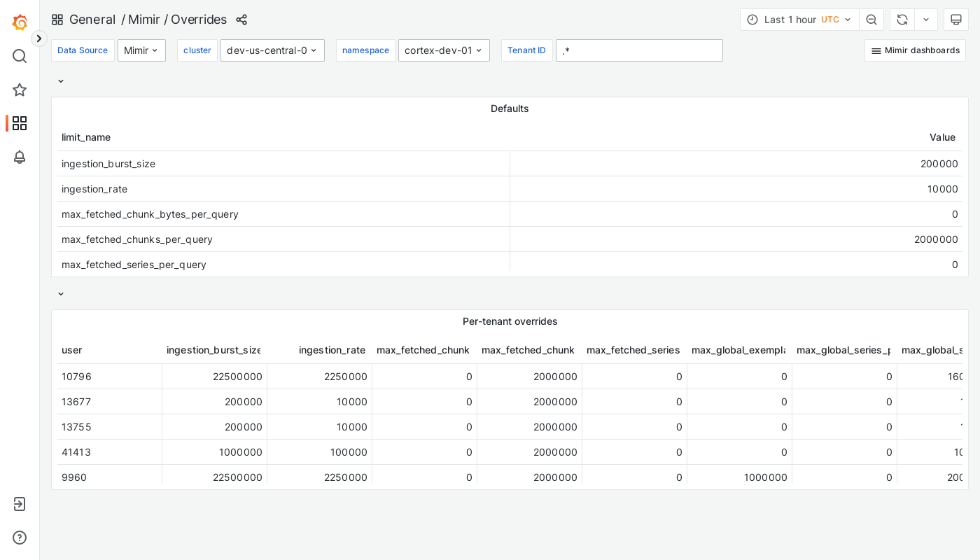Zoom out the time range
The image size is (980, 560).
tap(871, 20)
